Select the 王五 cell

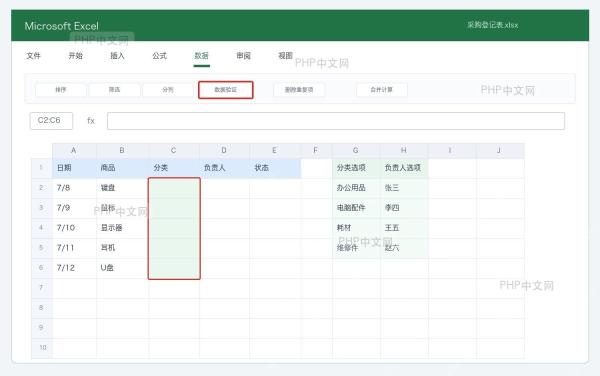coord(404,228)
